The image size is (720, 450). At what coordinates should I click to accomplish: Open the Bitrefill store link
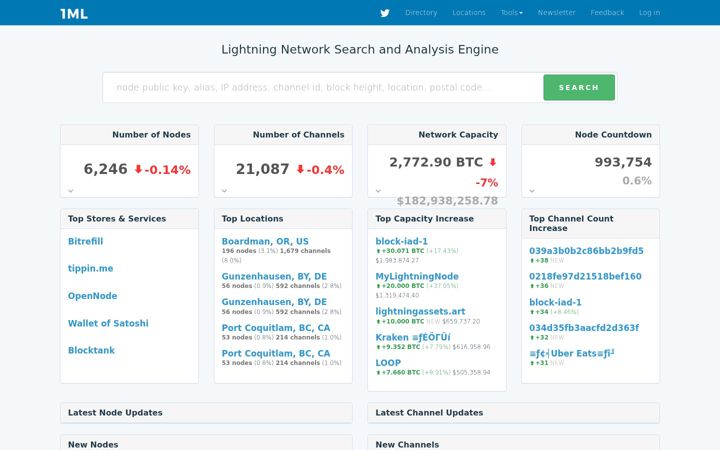[85, 241]
